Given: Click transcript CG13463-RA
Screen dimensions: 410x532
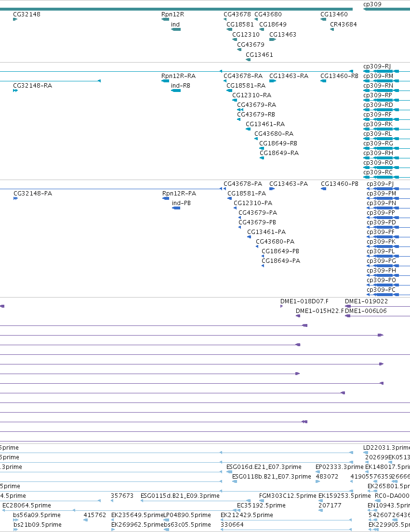Looking at the screenshot, I should (x=289, y=76).
